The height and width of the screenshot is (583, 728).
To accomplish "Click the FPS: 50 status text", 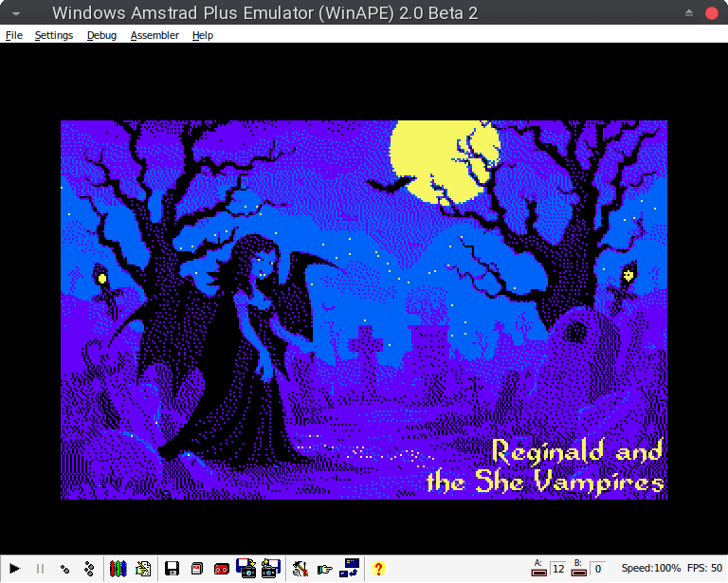I will click(x=704, y=568).
